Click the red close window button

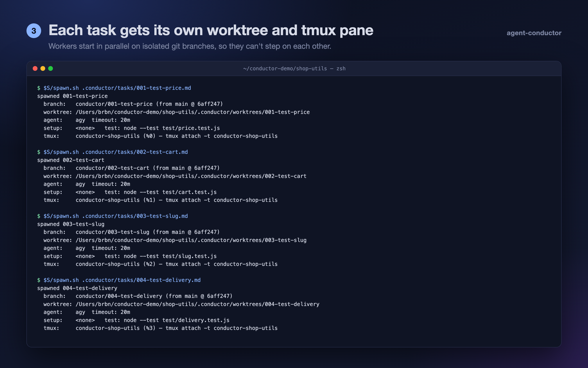coord(35,68)
